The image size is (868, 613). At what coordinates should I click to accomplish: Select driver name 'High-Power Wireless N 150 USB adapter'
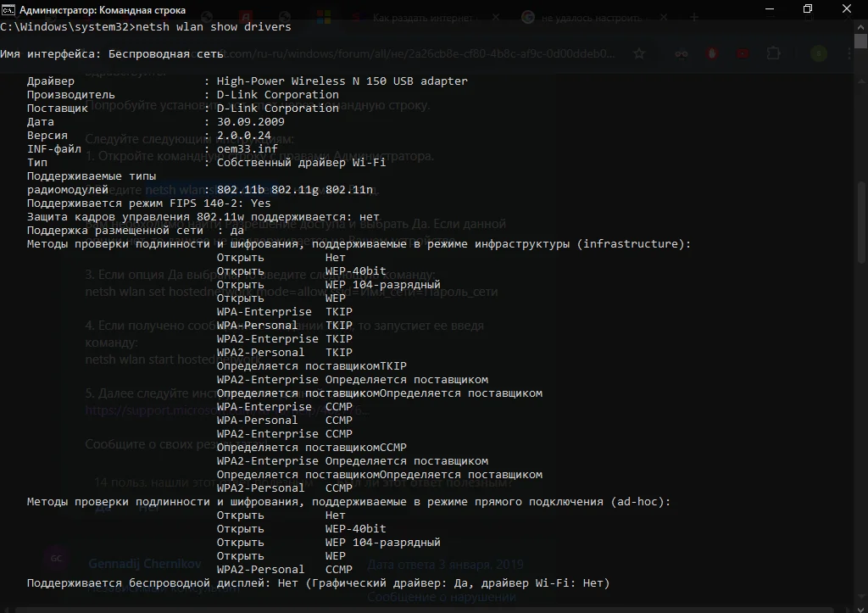point(342,81)
